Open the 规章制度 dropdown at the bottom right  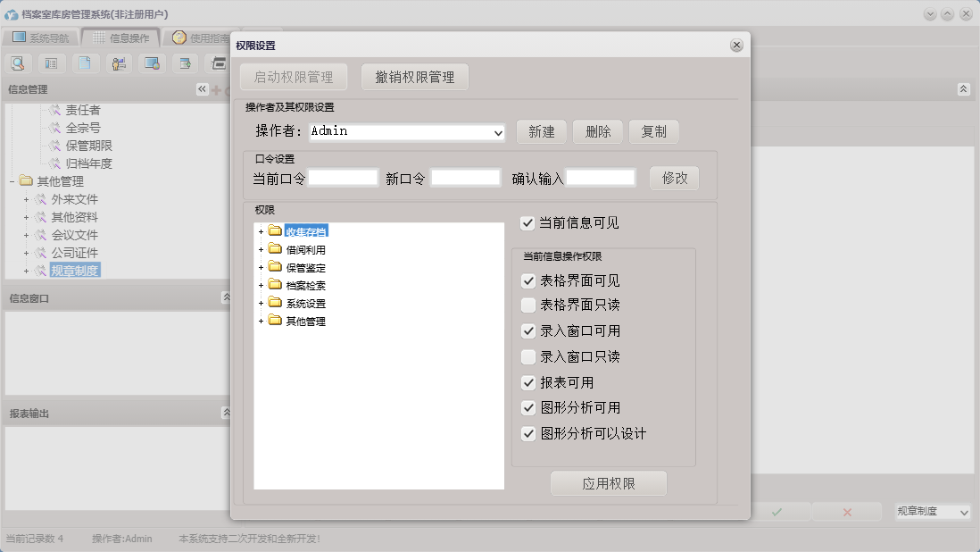[964, 512]
